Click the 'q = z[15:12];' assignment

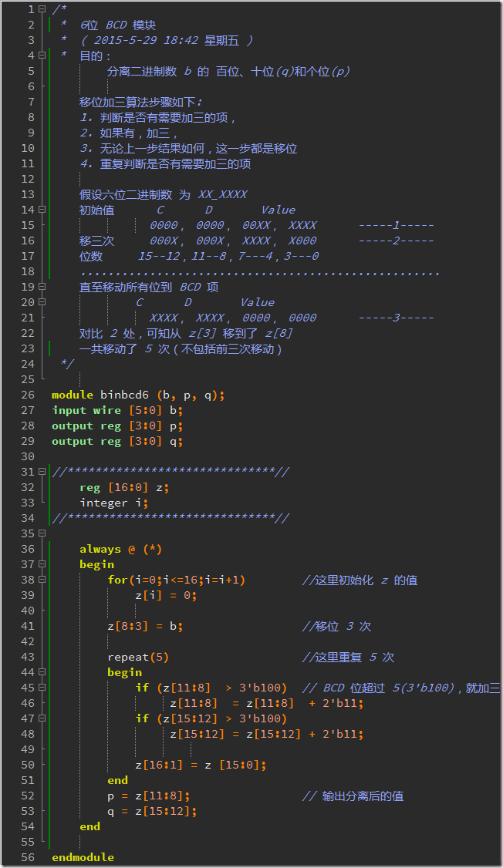point(152,811)
